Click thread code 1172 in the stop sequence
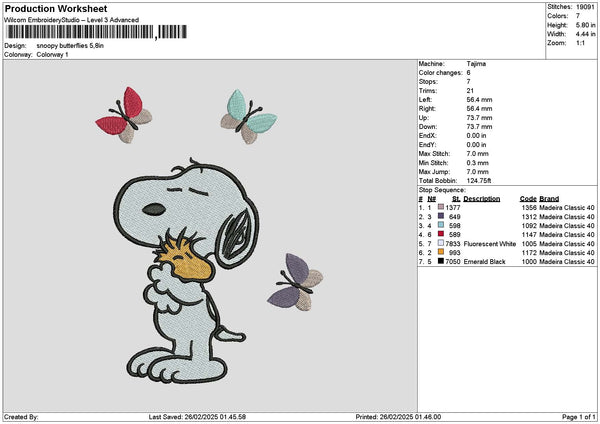 pyautogui.click(x=529, y=253)
